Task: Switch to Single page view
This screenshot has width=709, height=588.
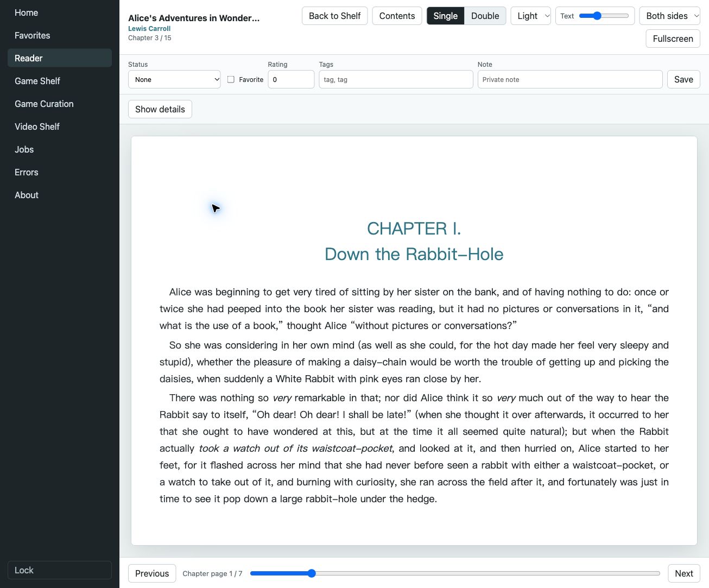Action: 446,16
